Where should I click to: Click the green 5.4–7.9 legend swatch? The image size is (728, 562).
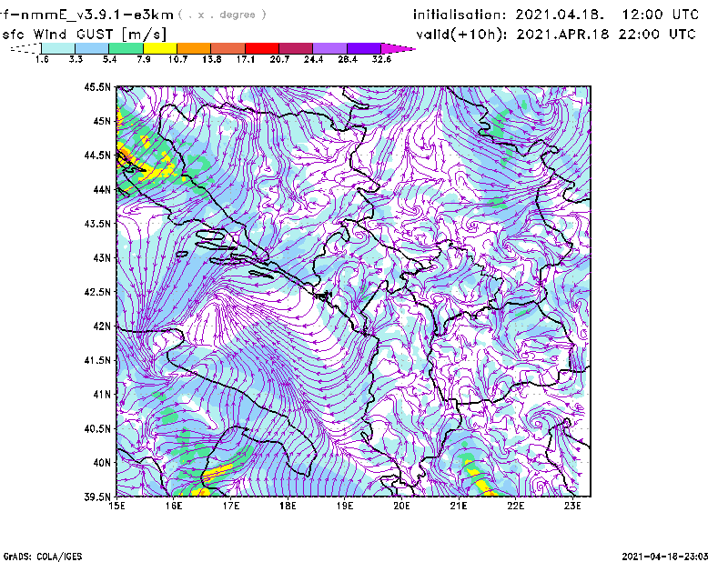(126, 48)
